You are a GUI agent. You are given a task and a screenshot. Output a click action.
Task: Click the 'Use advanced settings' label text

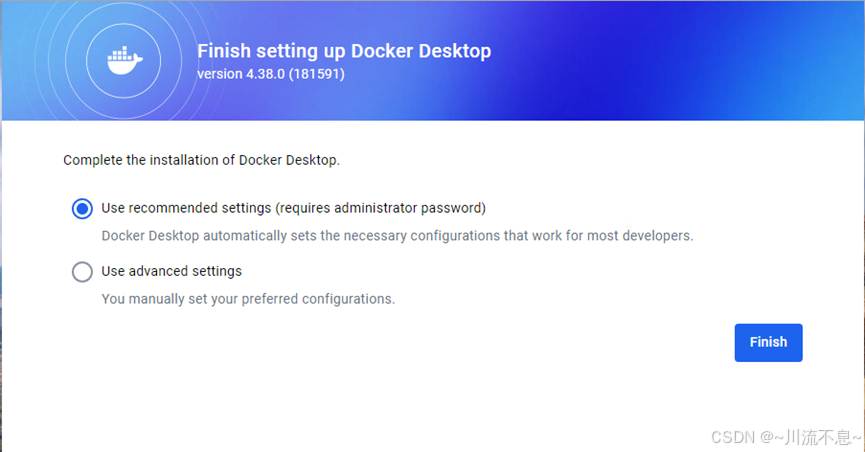click(x=172, y=271)
